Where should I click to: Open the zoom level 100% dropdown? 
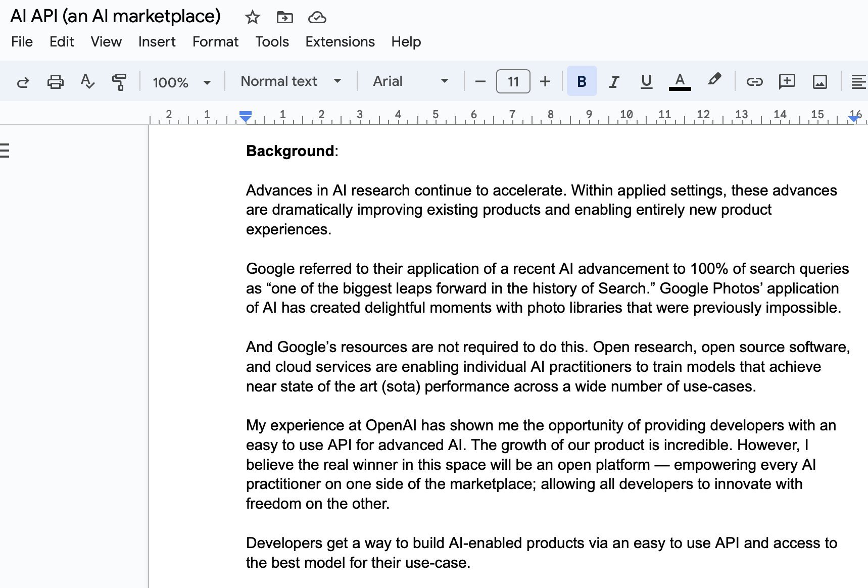181,82
